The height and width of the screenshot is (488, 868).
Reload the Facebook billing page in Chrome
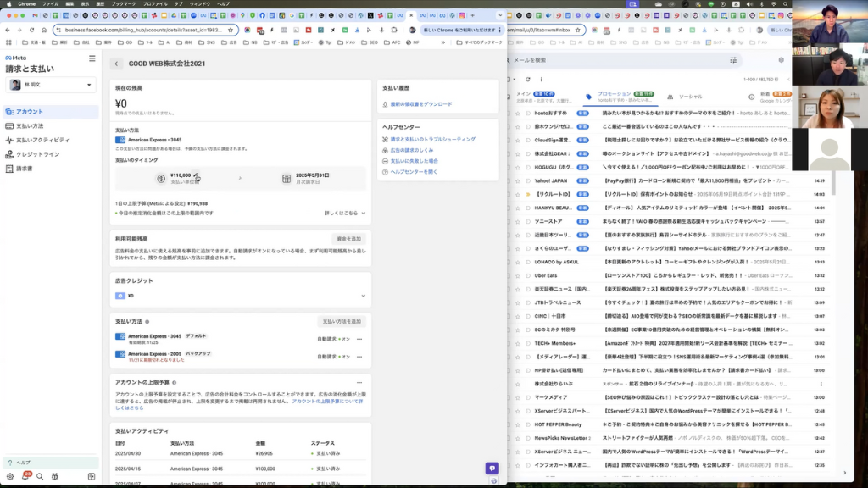coord(31,30)
